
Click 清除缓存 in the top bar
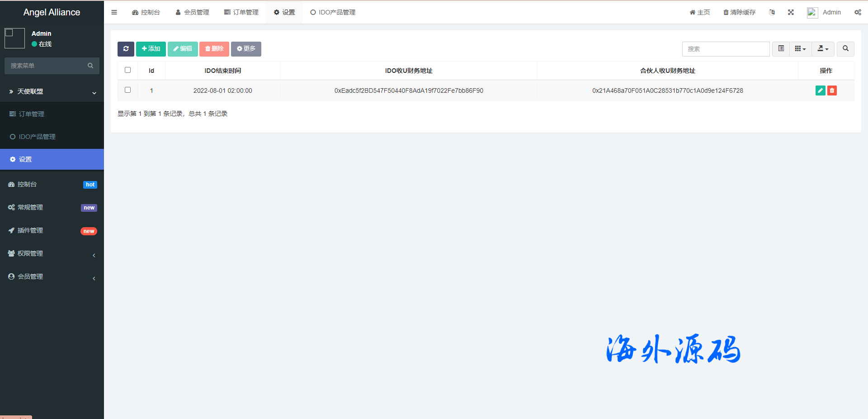(739, 12)
